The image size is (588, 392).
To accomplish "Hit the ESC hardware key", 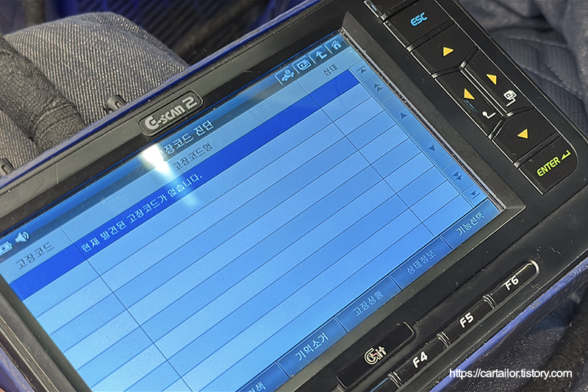I will (x=419, y=19).
